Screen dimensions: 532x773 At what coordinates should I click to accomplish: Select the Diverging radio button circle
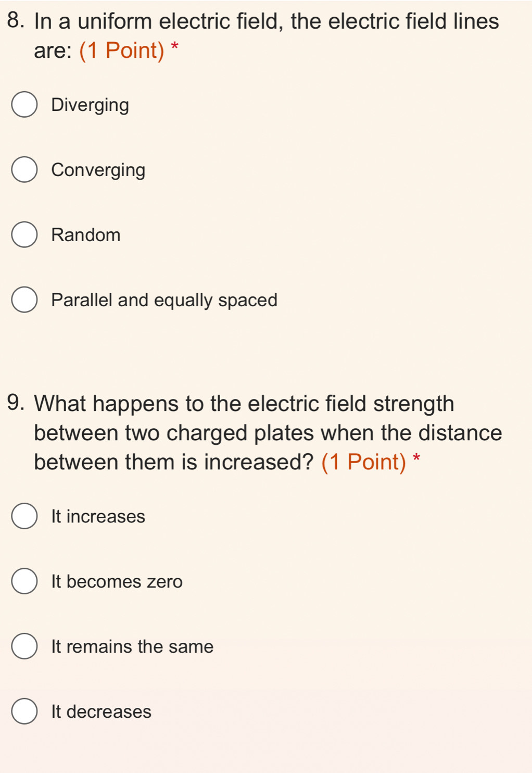pyautogui.click(x=24, y=105)
